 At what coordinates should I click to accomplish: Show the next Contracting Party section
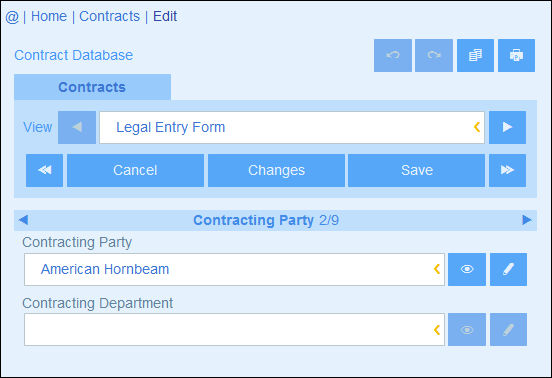pos(527,220)
